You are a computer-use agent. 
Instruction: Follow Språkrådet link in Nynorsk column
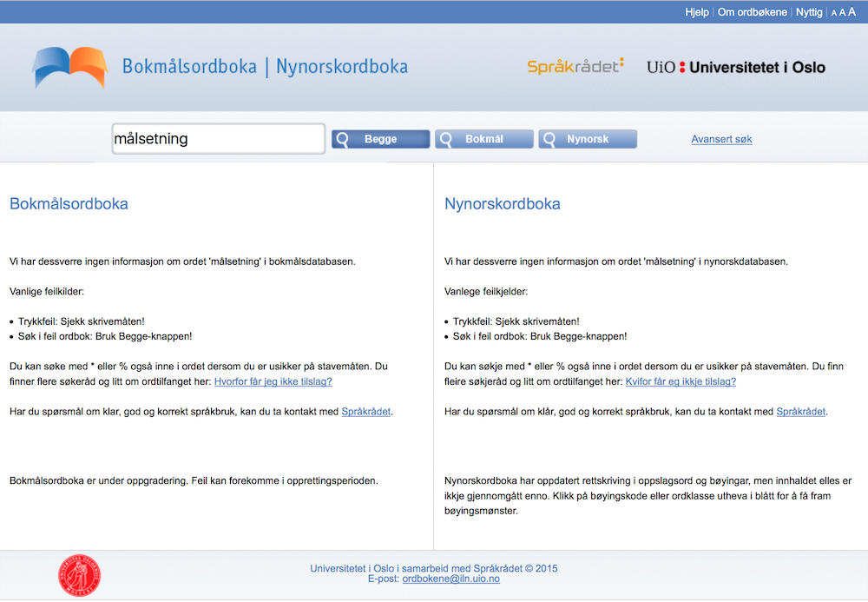click(x=800, y=412)
